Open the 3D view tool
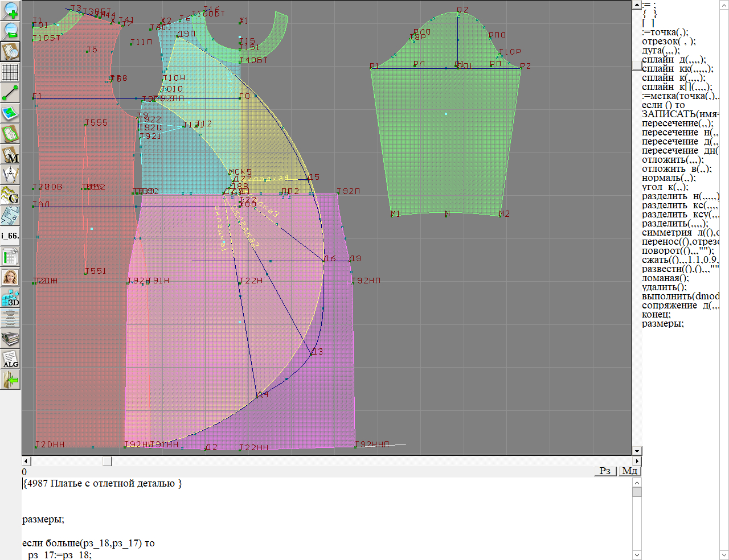Viewport: 729px width, 560px height. coord(10,298)
